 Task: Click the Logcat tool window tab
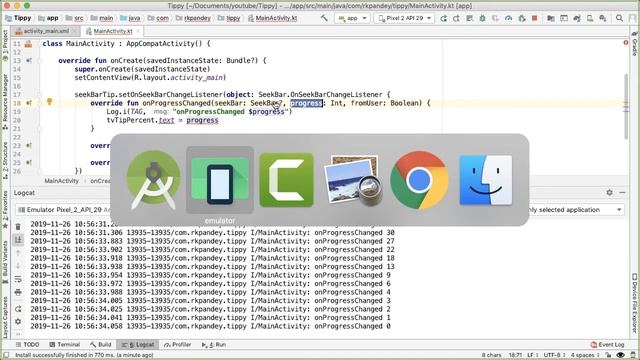tap(138, 344)
